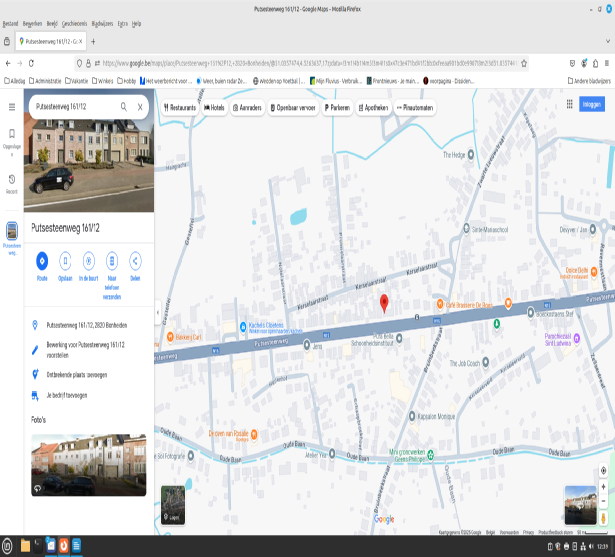Click the Route directions icon

(x=42, y=261)
